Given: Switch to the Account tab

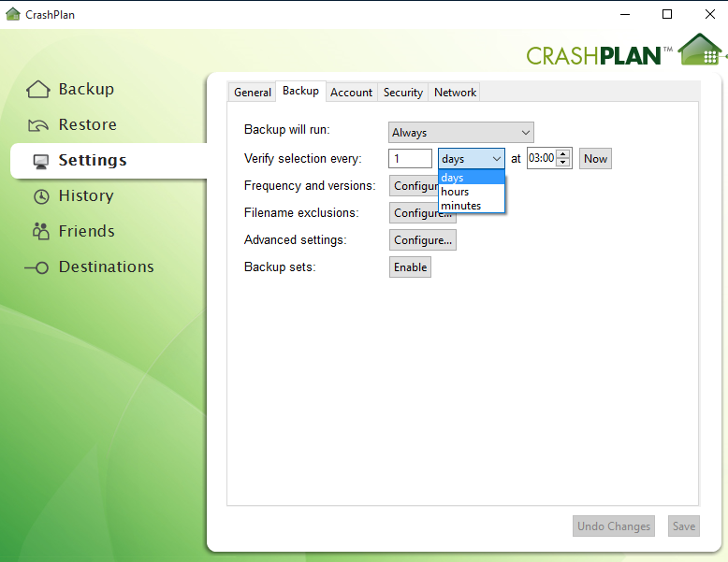Looking at the screenshot, I should (x=352, y=93).
